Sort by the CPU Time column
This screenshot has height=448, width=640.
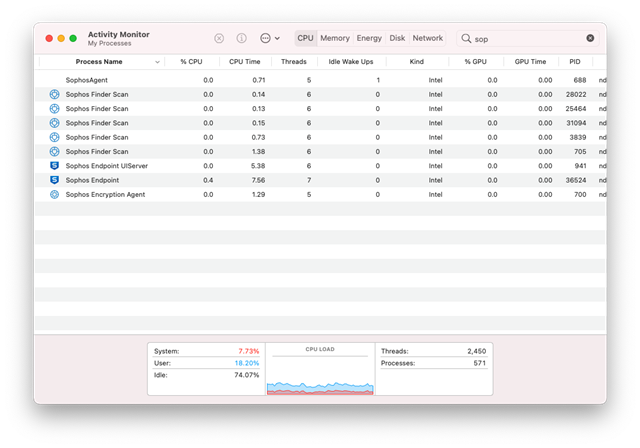244,62
